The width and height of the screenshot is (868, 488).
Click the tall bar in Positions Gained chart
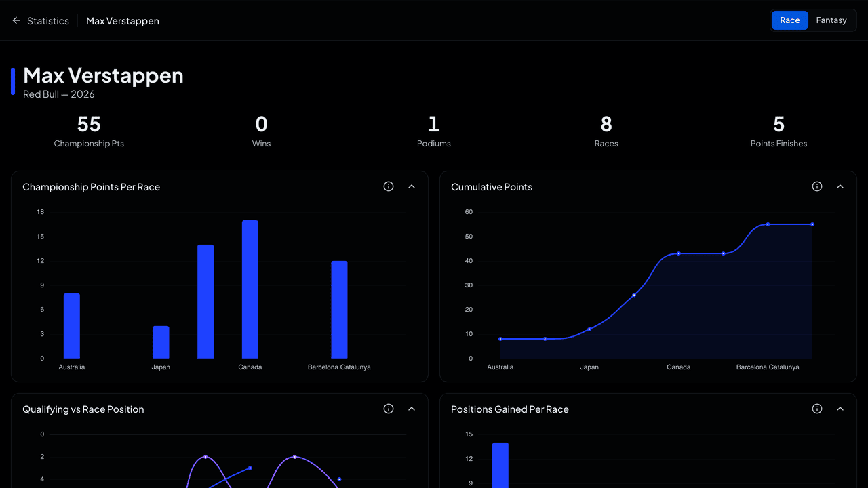[x=500, y=465]
